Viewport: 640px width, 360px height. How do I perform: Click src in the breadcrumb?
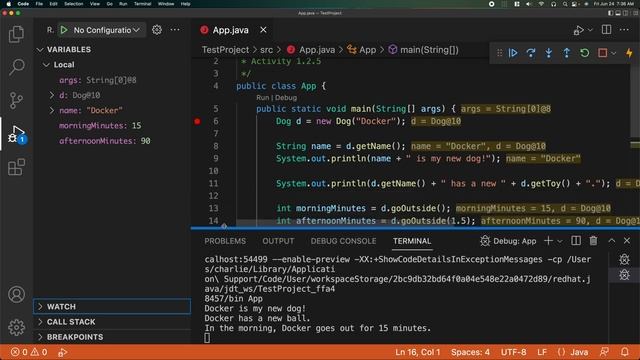266,50
